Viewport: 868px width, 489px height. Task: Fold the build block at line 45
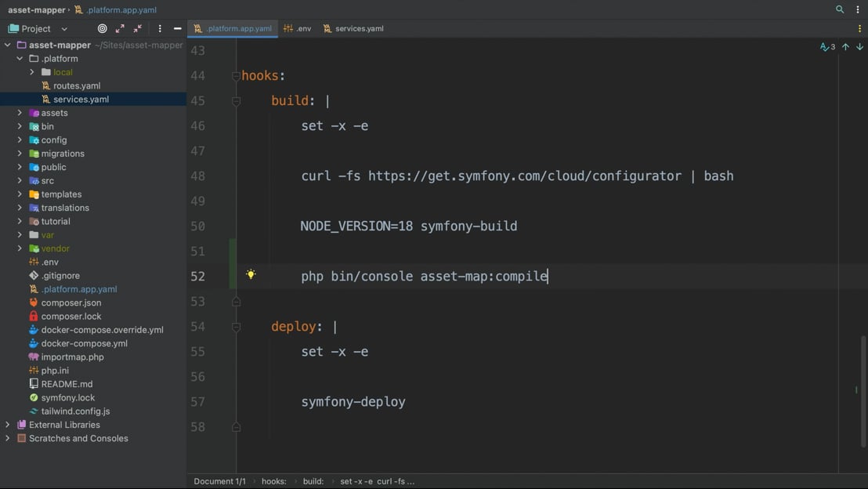[236, 101]
